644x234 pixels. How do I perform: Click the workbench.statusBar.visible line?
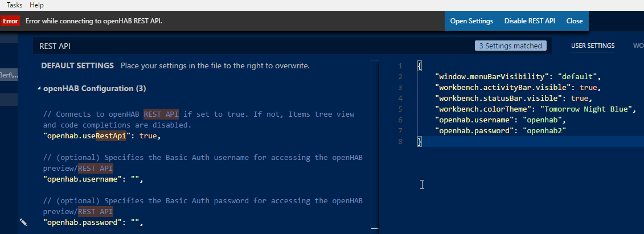pos(514,98)
